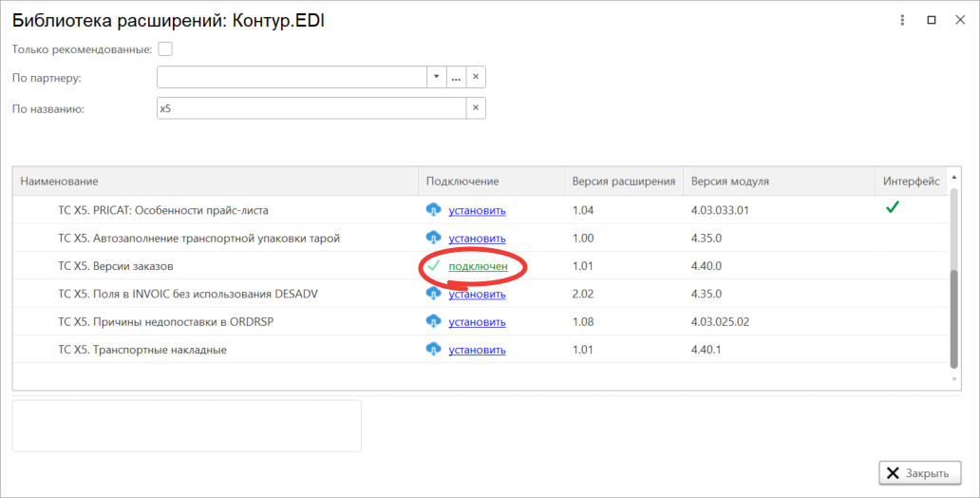Viewport: 980px width, 498px height.
Task: Toggle Только рекомендованные checkbox
Action: [x=165, y=48]
